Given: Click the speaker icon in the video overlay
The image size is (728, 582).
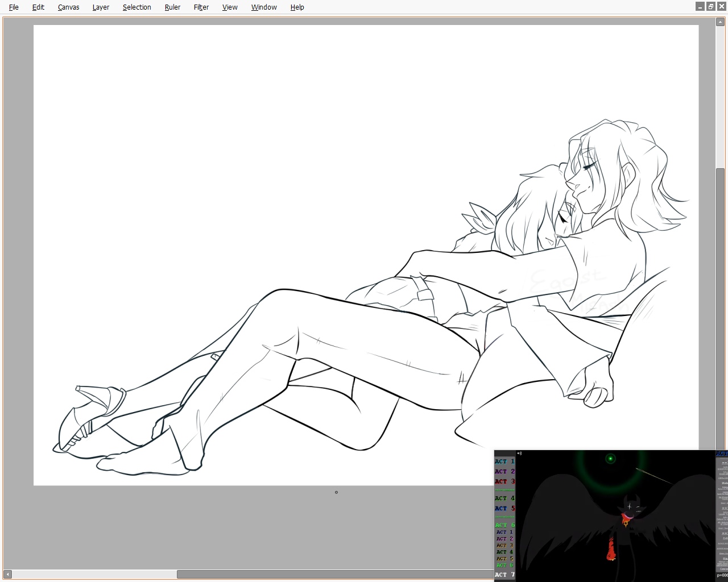Looking at the screenshot, I should click(x=519, y=454).
